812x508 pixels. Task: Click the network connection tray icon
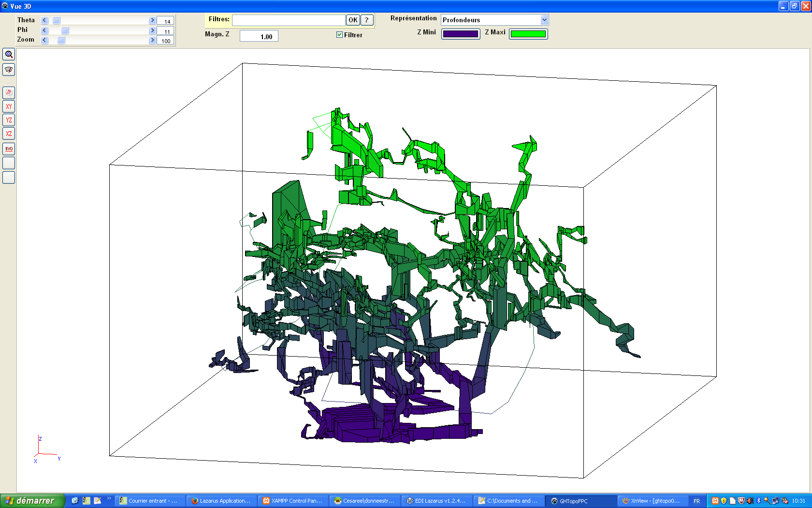click(776, 501)
